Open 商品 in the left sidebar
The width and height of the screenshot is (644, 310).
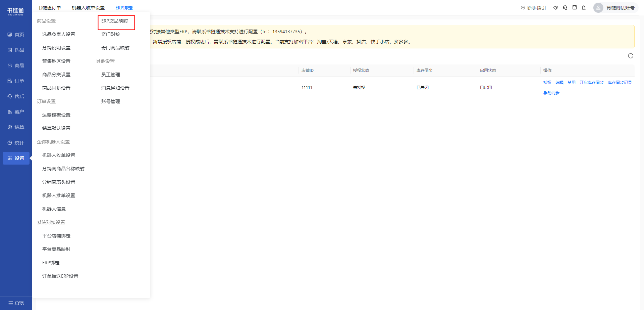[x=16, y=65]
